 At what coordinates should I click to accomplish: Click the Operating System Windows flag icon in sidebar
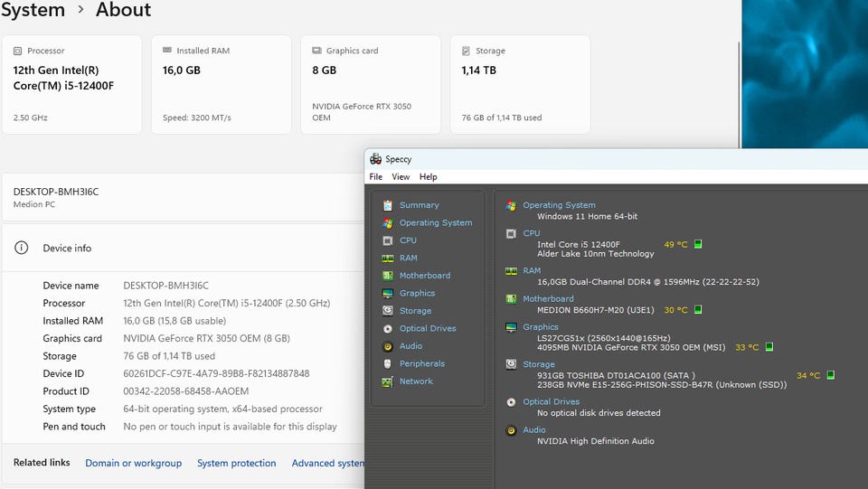(388, 223)
